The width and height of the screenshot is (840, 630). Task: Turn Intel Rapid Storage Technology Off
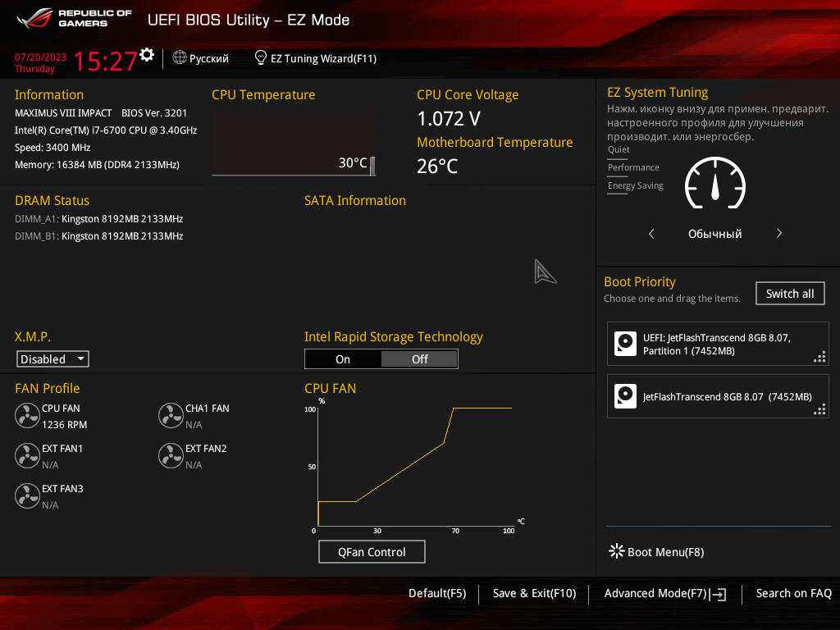(419, 359)
